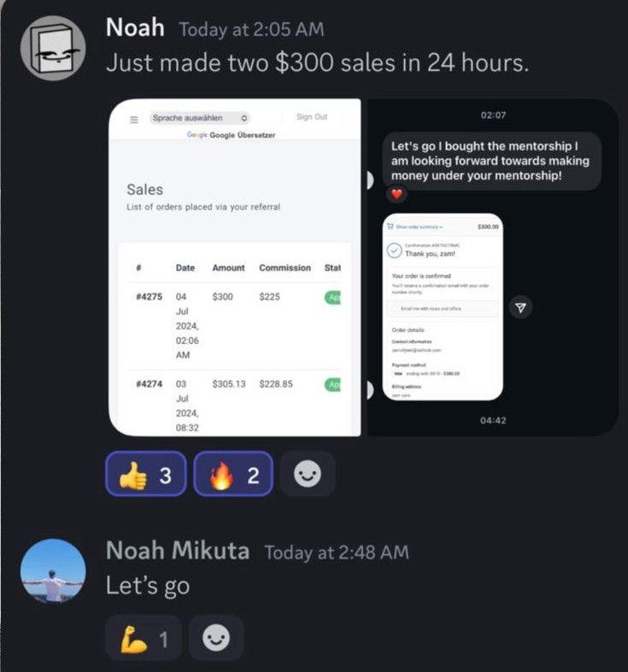Viewport: 628px width, 672px height.
Task: Add reaction to the "Let's go" message
Action: 216,638
